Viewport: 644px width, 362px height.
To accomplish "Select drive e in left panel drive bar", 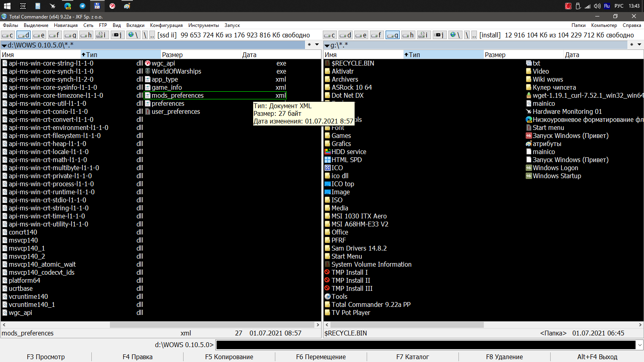I will 39,35.
